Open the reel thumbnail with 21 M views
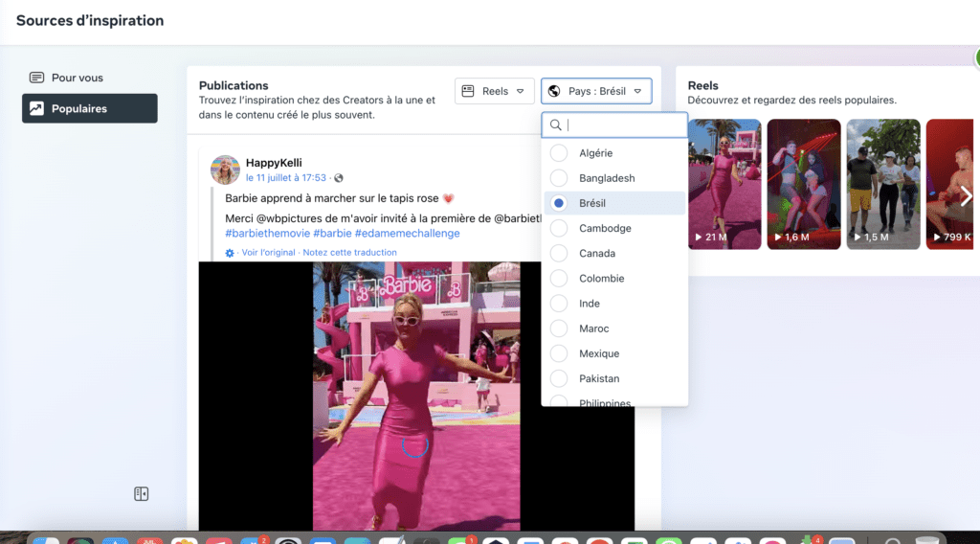980x544 pixels. (724, 184)
